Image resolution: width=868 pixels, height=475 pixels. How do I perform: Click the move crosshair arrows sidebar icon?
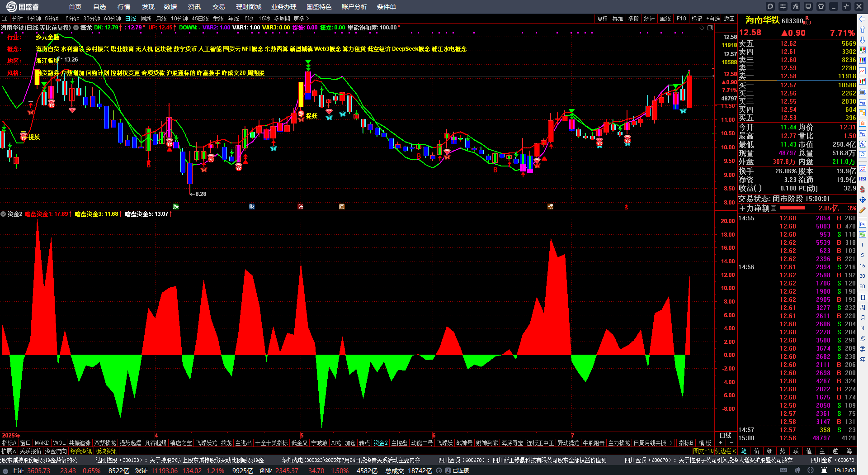[x=863, y=199]
